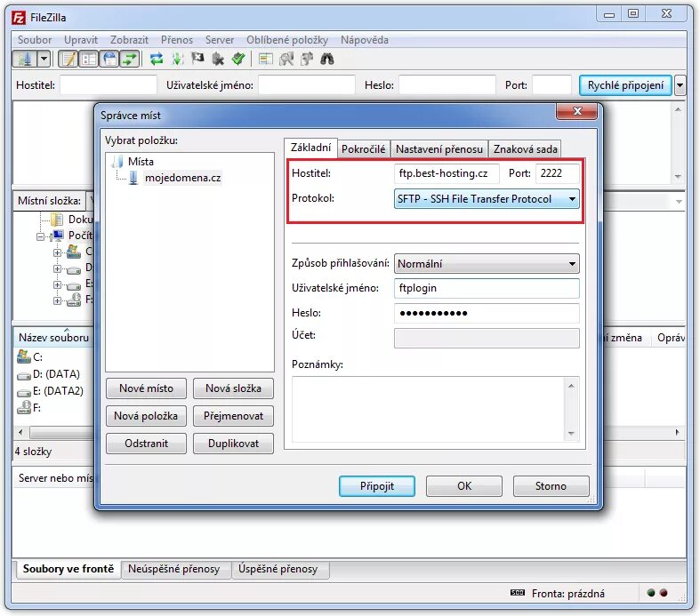The width and height of the screenshot is (700, 616).
Task: Toggle processing of transfer queue icon
Action: pos(177,59)
